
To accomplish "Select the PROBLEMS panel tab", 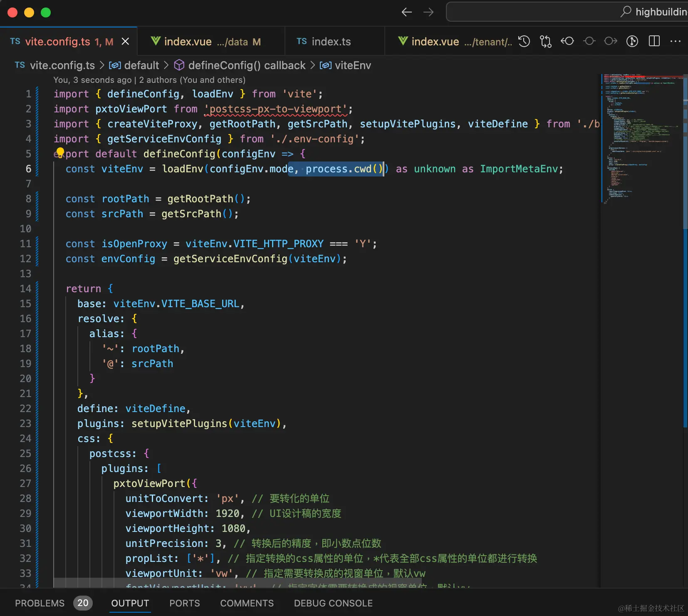I will pyautogui.click(x=40, y=603).
